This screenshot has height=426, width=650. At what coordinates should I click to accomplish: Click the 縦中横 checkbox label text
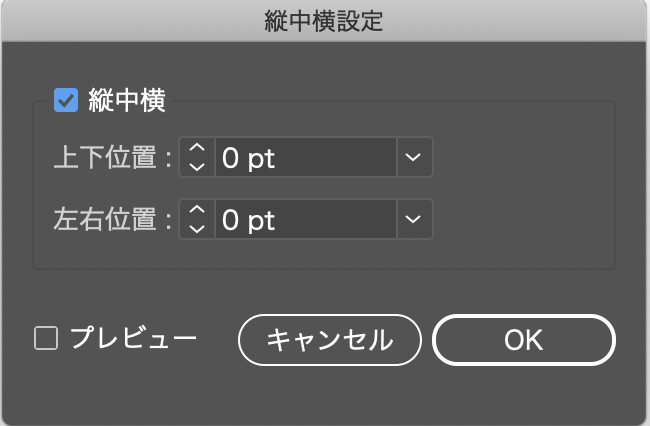click(x=127, y=100)
